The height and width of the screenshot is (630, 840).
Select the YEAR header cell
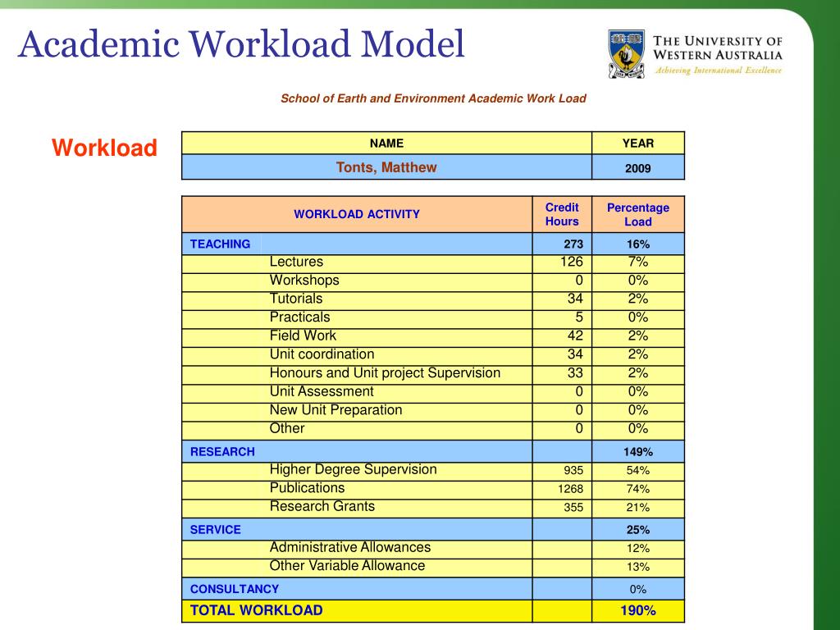[638, 143]
